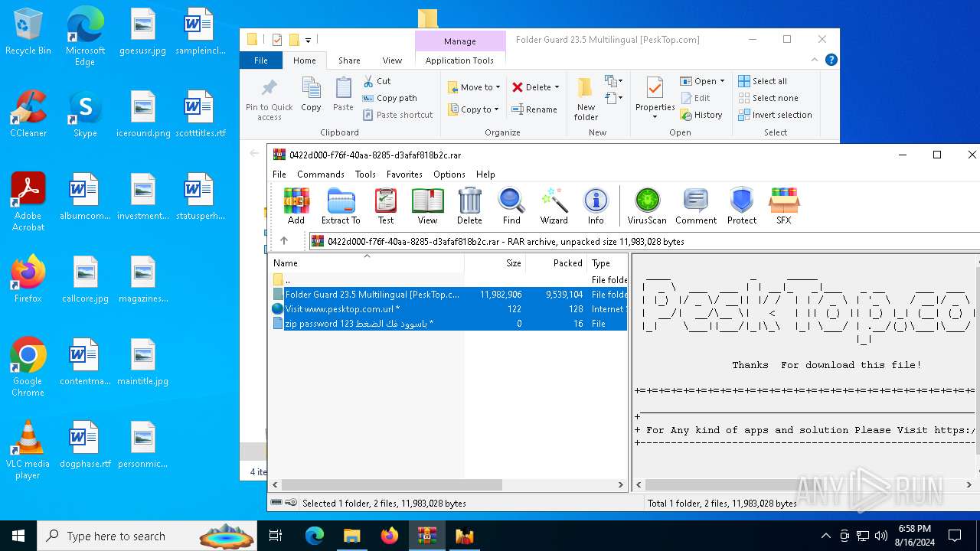
Task: Open the Comment tool
Action: click(x=696, y=206)
